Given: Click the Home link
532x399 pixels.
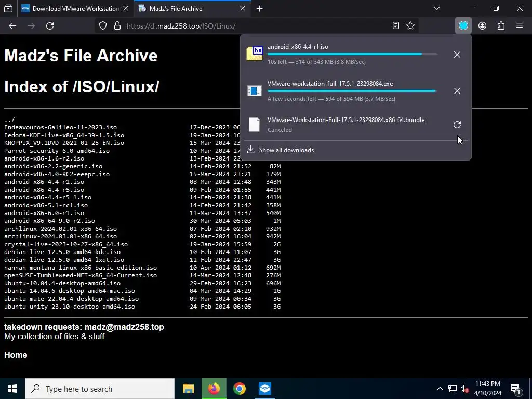Looking at the screenshot, I should 16,355.
